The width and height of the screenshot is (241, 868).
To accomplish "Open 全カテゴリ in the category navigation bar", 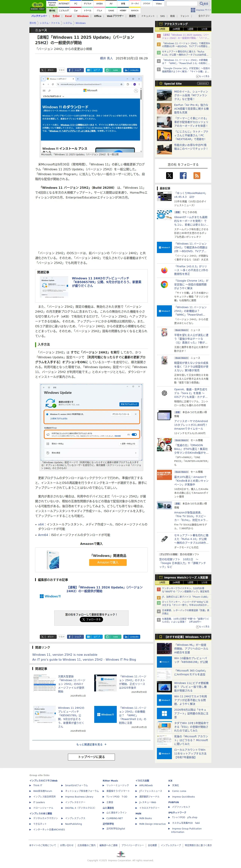I will pyautogui.click(x=204, y=16).
